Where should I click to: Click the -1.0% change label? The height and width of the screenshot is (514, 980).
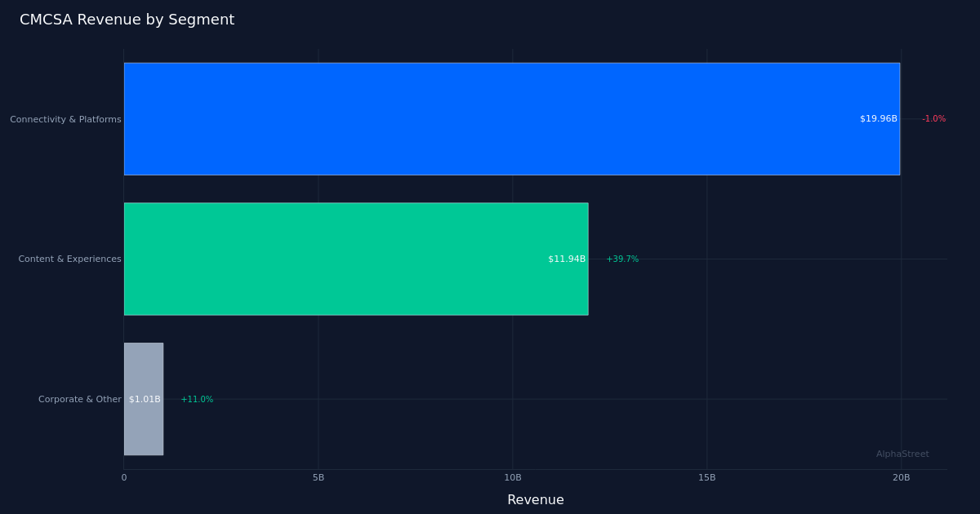[933, 119]
